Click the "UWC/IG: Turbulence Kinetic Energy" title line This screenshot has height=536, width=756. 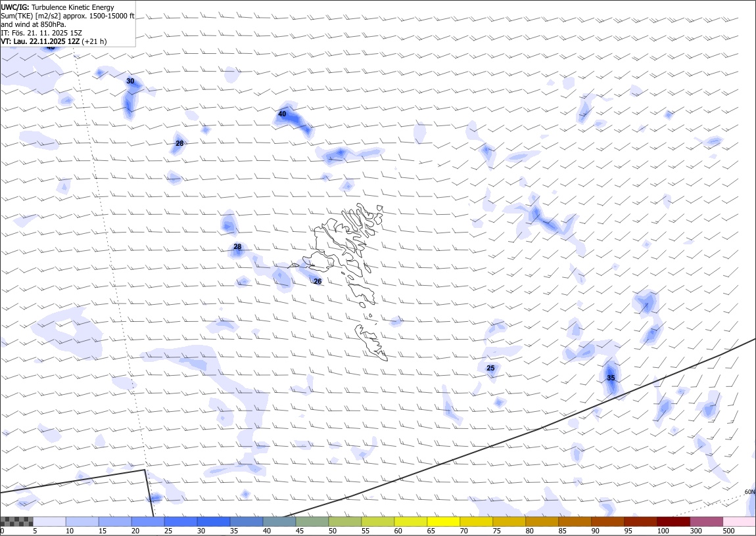tap(57, 7)
